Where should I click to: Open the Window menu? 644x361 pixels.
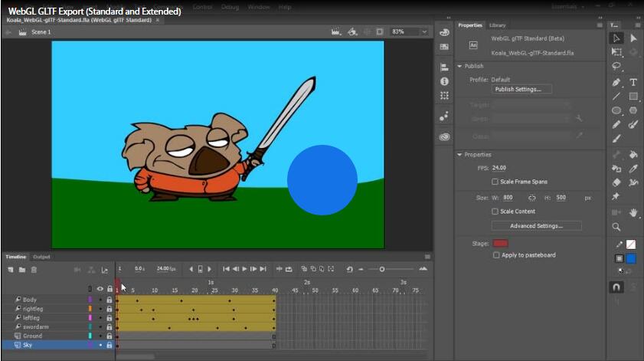point(258,7)
